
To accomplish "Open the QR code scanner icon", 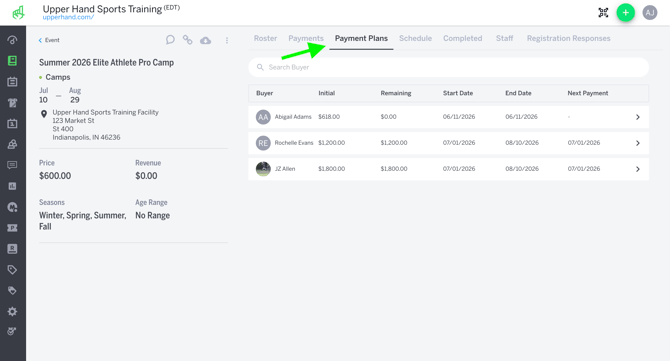I will click(603, 12).
